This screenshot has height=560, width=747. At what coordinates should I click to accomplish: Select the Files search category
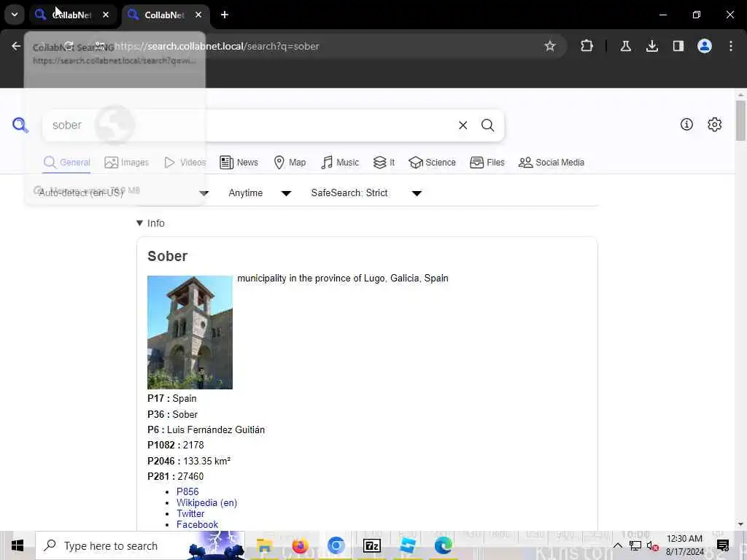click(487, 163)
